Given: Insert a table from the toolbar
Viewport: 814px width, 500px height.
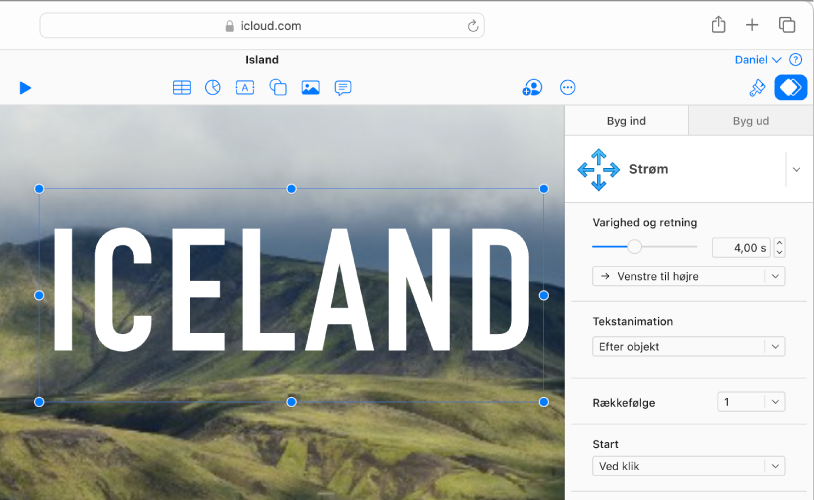Looking at the screenshot, I should [182, 88].
